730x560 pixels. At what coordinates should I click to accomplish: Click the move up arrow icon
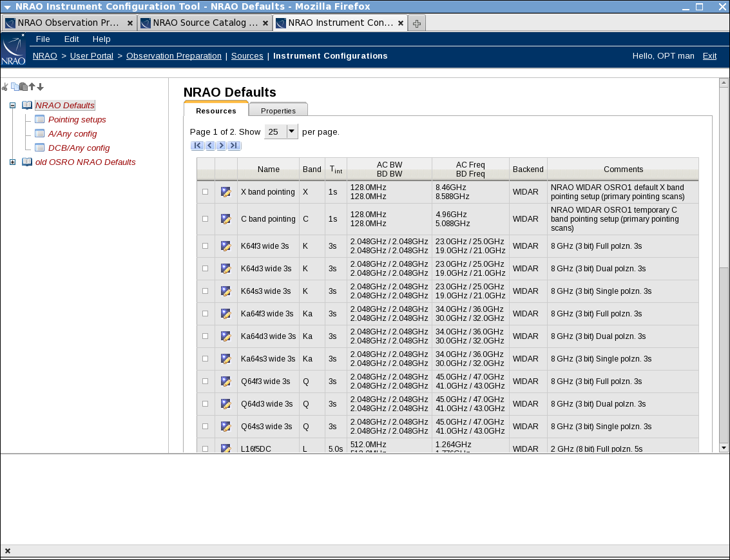tap(32, 87)
